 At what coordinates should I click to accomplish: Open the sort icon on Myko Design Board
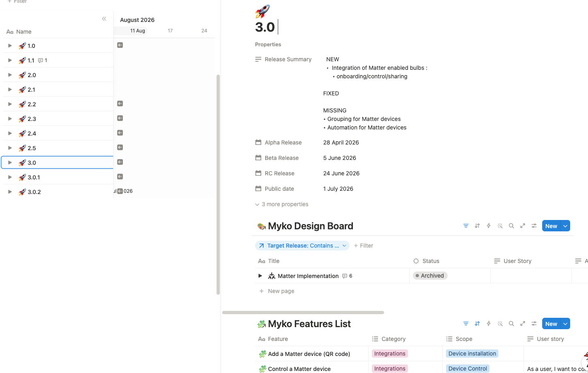coord(477,226)
